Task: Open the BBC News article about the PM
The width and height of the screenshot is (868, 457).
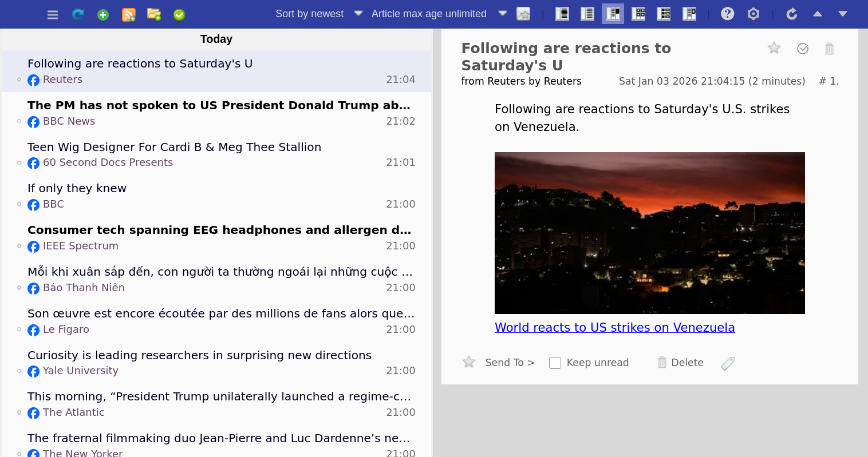Action: [219, 106]
